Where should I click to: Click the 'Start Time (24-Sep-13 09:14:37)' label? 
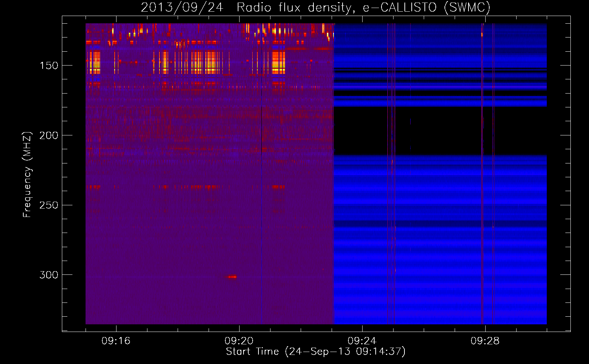[x=316, y=352]
